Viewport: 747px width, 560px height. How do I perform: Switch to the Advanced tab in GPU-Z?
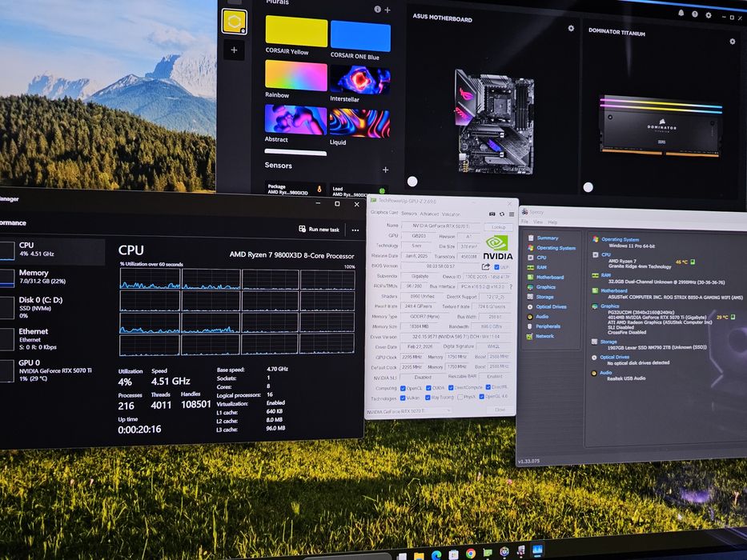[x=429, y=214]
